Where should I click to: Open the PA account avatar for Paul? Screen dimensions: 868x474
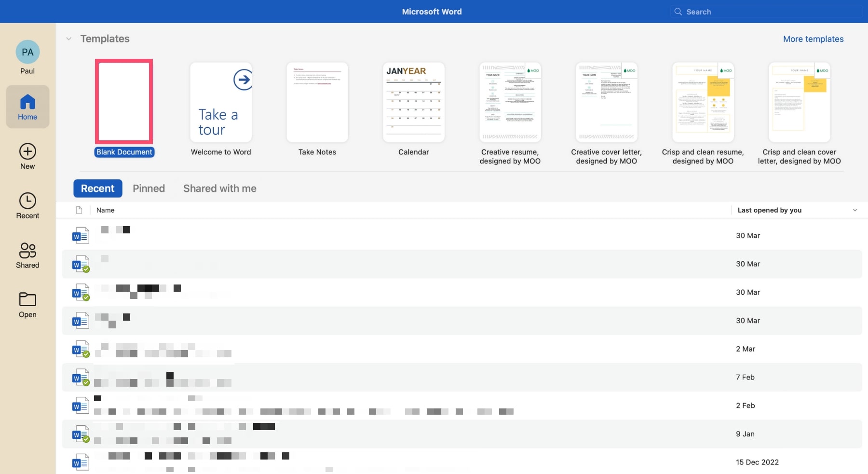pos(27,52)
